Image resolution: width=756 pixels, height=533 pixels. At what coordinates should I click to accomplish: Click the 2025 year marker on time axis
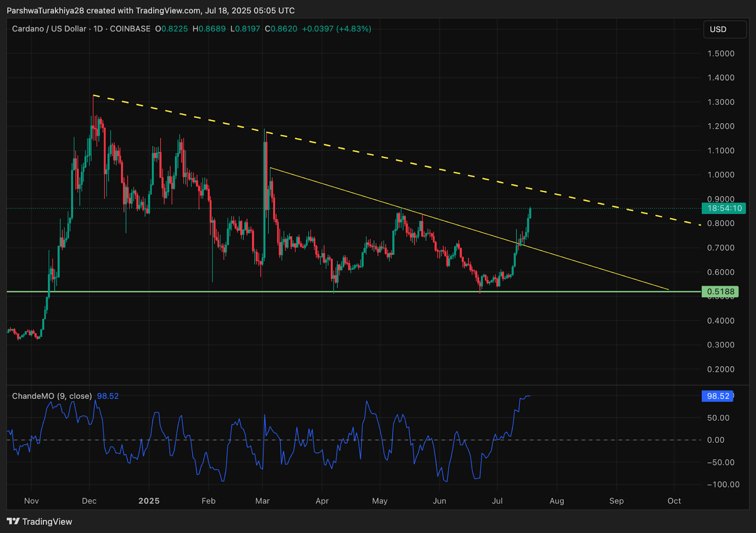(x=149, y=501)
